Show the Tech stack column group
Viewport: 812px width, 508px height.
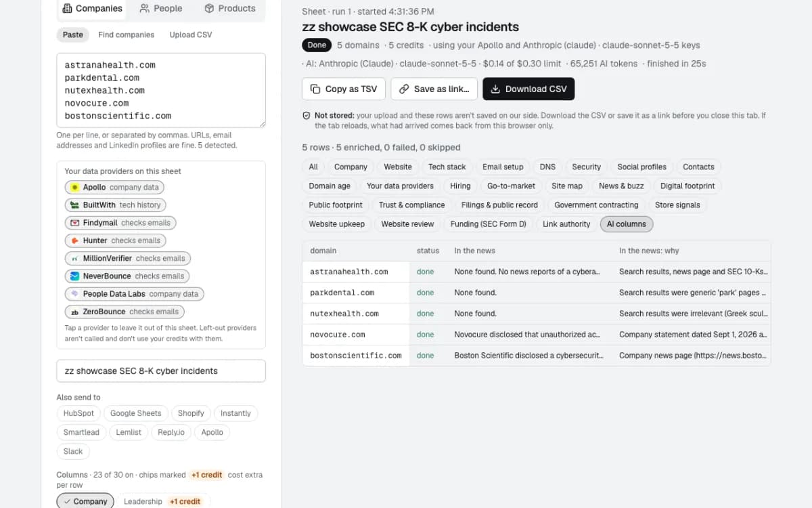[447, 167]
